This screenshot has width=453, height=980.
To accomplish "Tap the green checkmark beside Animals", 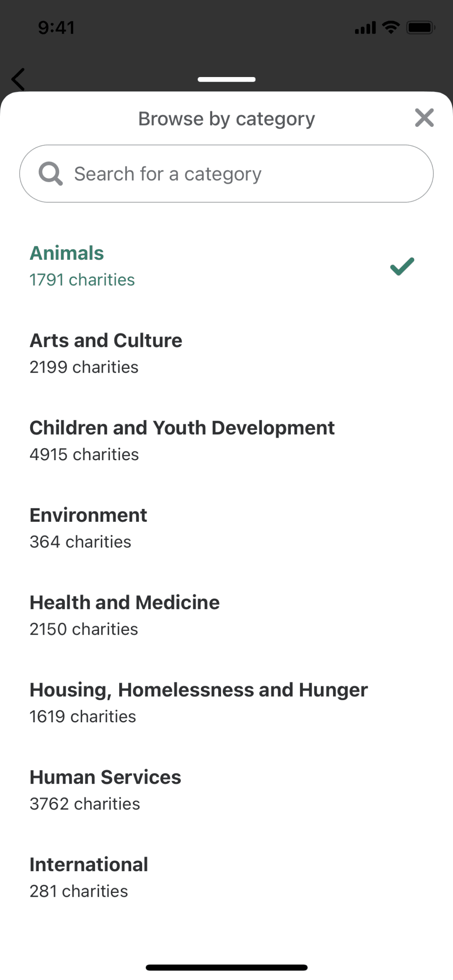I will click(402, 266).
